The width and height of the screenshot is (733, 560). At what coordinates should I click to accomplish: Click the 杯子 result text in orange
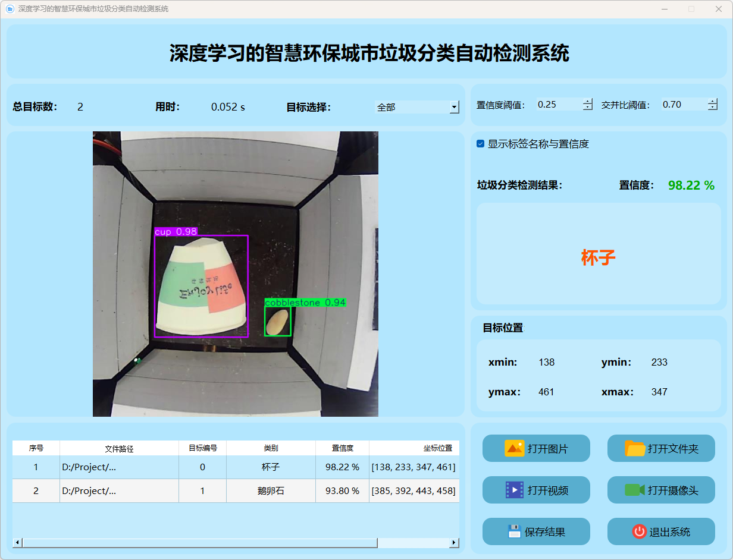599,257
